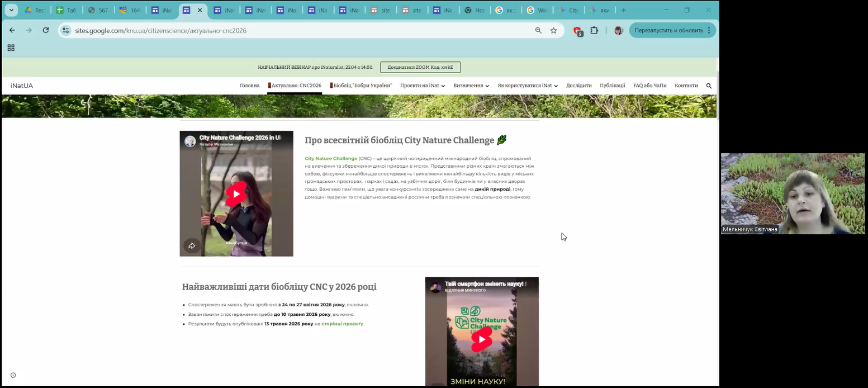The width and height of the screenshot is (868, 388).
Task: Open the apps grid icon in bookmarks bar
Action: pos(11,48)
